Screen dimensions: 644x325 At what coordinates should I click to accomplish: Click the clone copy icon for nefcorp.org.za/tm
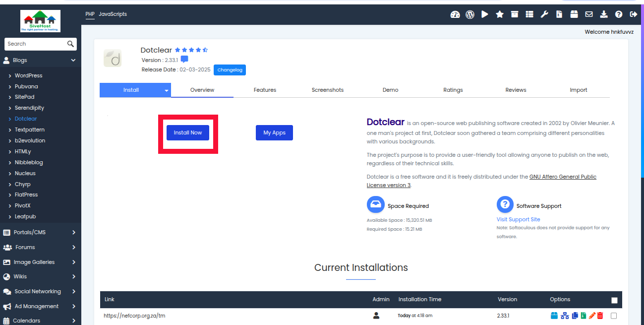(575, 315)
